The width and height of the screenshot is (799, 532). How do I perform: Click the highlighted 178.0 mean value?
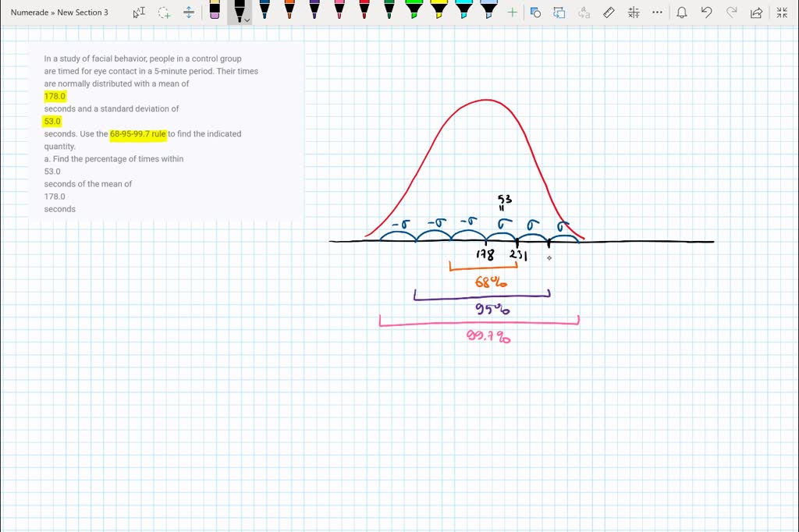[x=55, y=96]
